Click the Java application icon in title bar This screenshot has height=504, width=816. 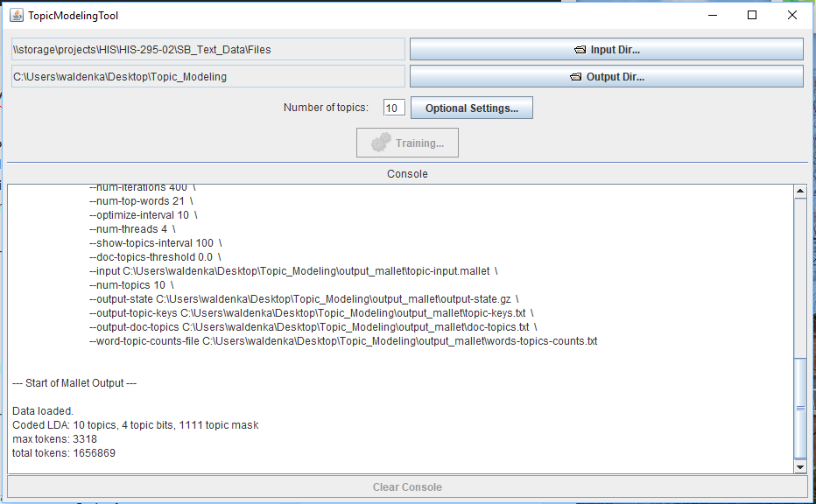click(x=16, y=16)
